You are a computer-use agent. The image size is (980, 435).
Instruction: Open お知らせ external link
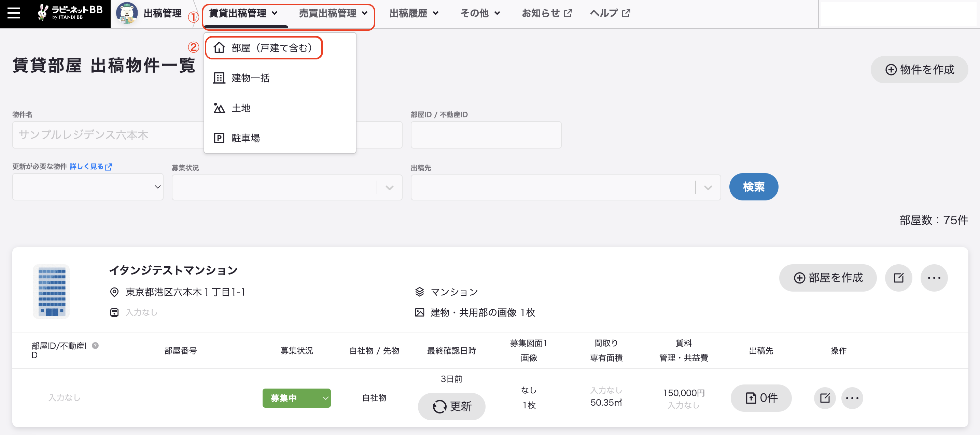(547, 14)
